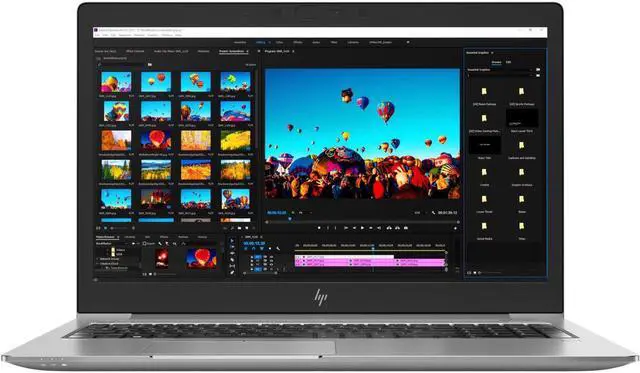Screen dimensions: 640x373
Task: Add a marker from Program monitor controls
Action: pyautogui.click(x=319, y=228)
